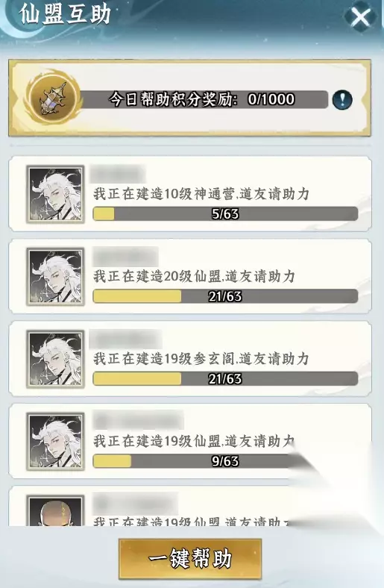The width and height of the screenshot is (384, 588).
Task: Select avatar beside the 9/63 request
Action: pos(55,442)
